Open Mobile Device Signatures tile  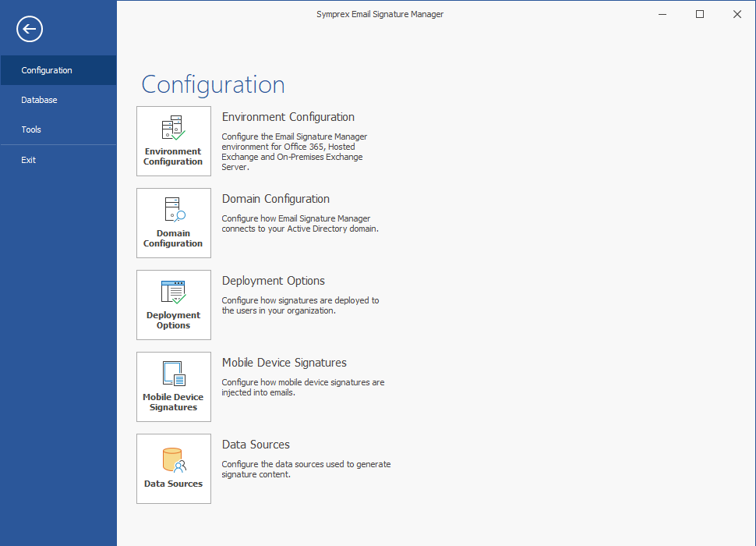click(x=174, y=387)
